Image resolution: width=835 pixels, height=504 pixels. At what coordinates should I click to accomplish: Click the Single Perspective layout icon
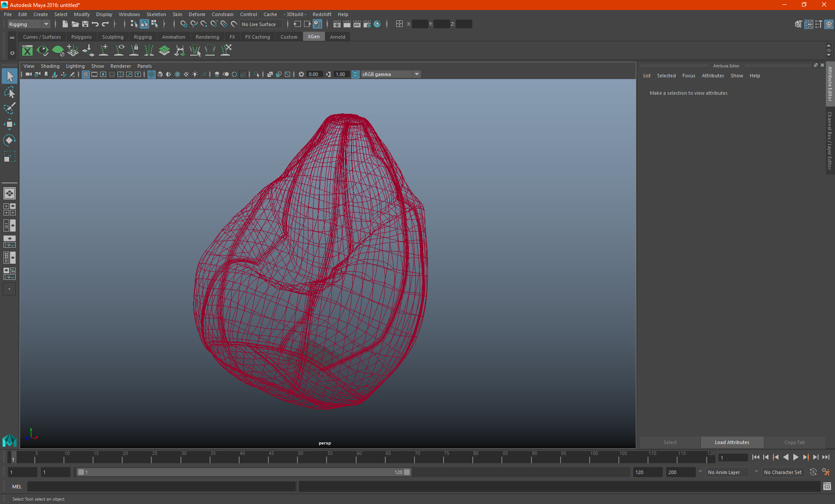[10, 193]
